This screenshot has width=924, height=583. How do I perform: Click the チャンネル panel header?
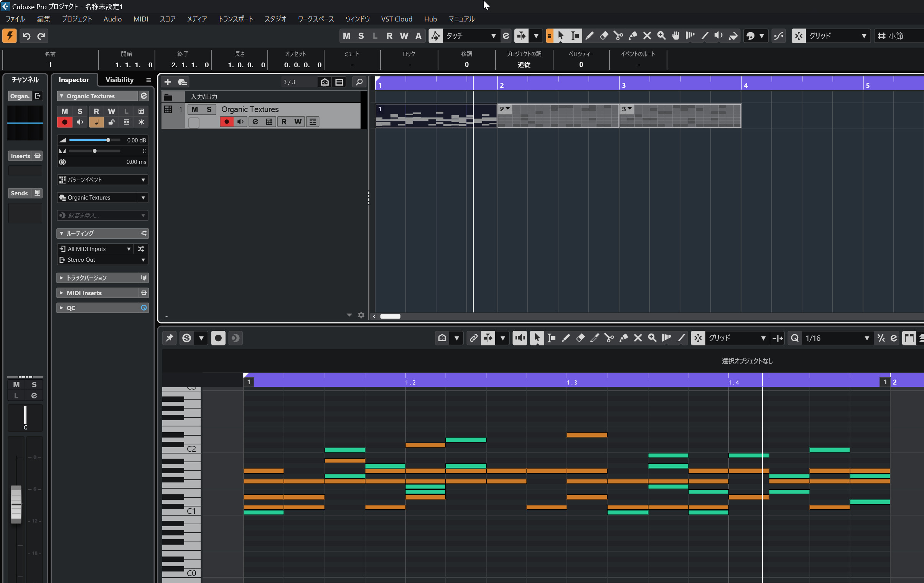tap(25, 79)
